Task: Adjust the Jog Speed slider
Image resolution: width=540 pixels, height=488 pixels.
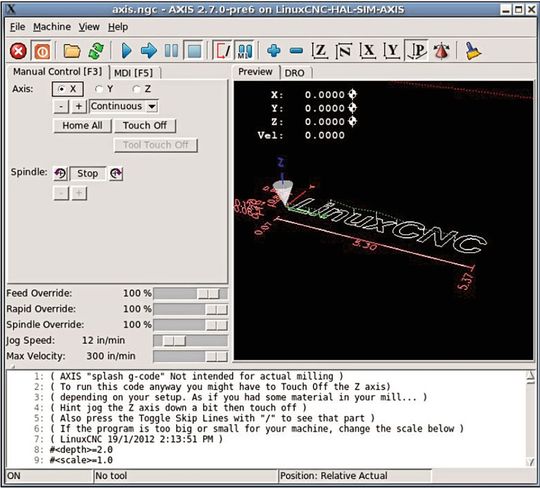Action: click(x=190, y=341)
